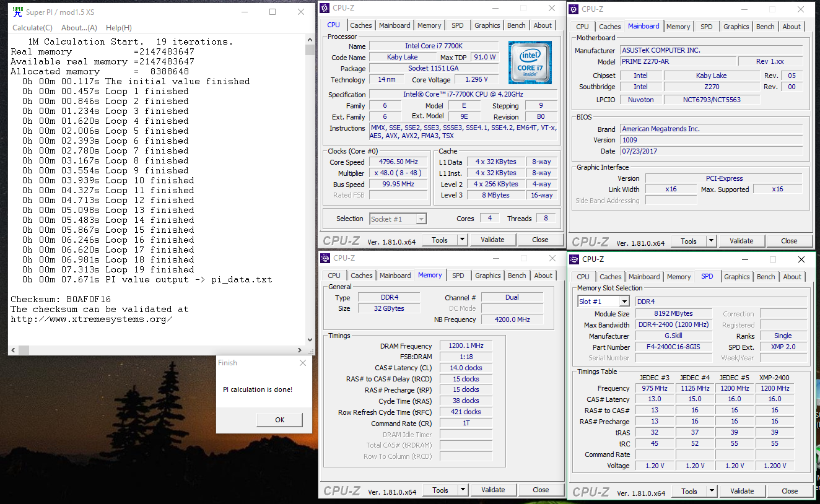Click Close button in CPU window
Viewport: 820px width, 504px height.
(x=540, y=240)
